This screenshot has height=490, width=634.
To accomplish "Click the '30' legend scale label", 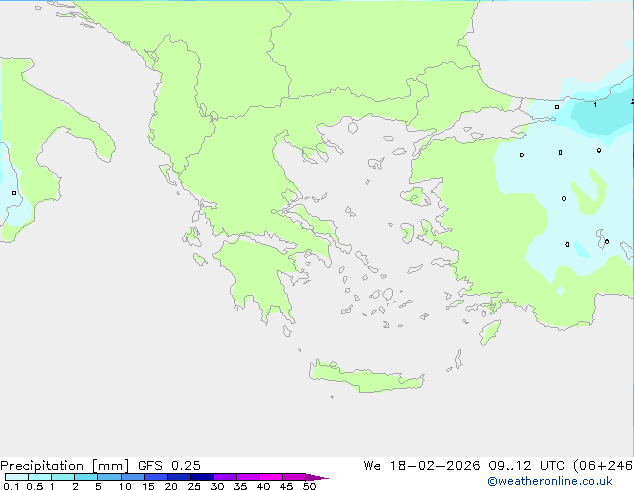I will click(x=217, y=486).
